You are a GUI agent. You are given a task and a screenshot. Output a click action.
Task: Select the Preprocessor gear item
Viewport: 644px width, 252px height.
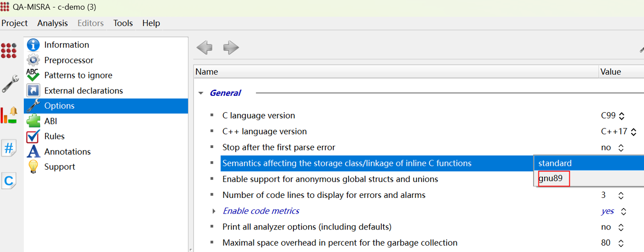(69, 60)
